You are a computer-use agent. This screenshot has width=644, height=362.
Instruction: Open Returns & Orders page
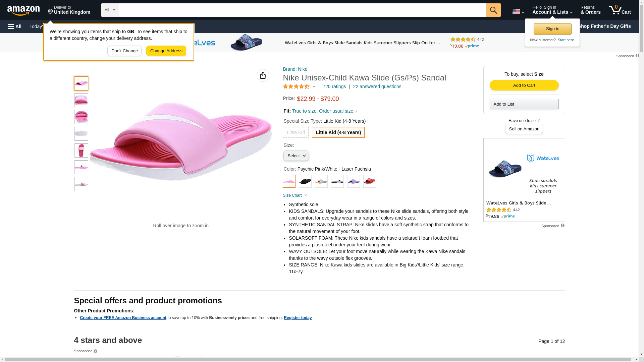coord(590,10)
